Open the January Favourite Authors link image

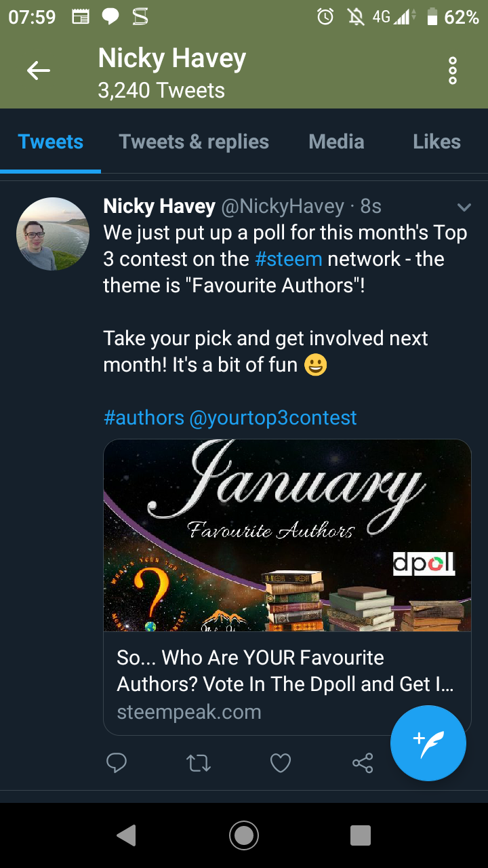point(287,536)
